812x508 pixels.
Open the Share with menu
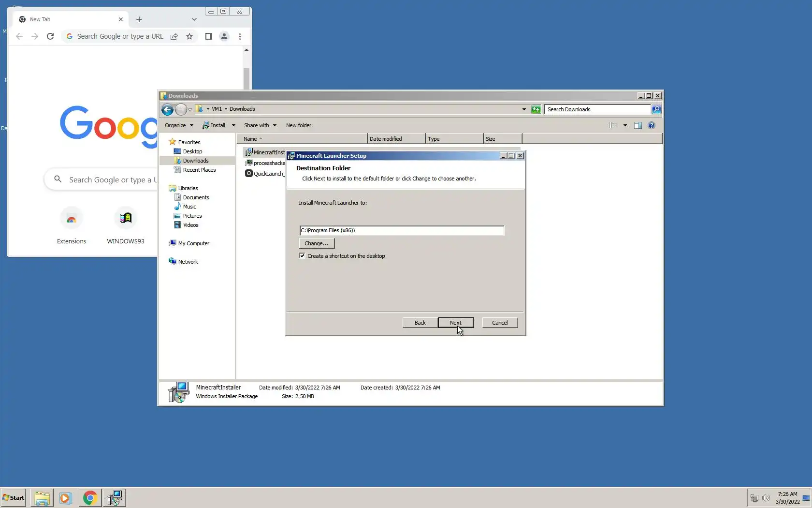click(260, 125)
